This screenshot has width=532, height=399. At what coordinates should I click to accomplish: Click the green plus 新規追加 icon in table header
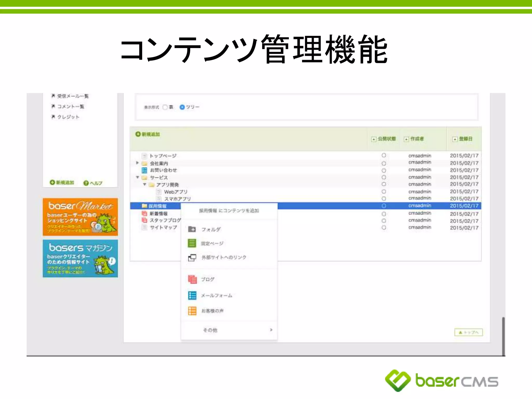[138, 134]
